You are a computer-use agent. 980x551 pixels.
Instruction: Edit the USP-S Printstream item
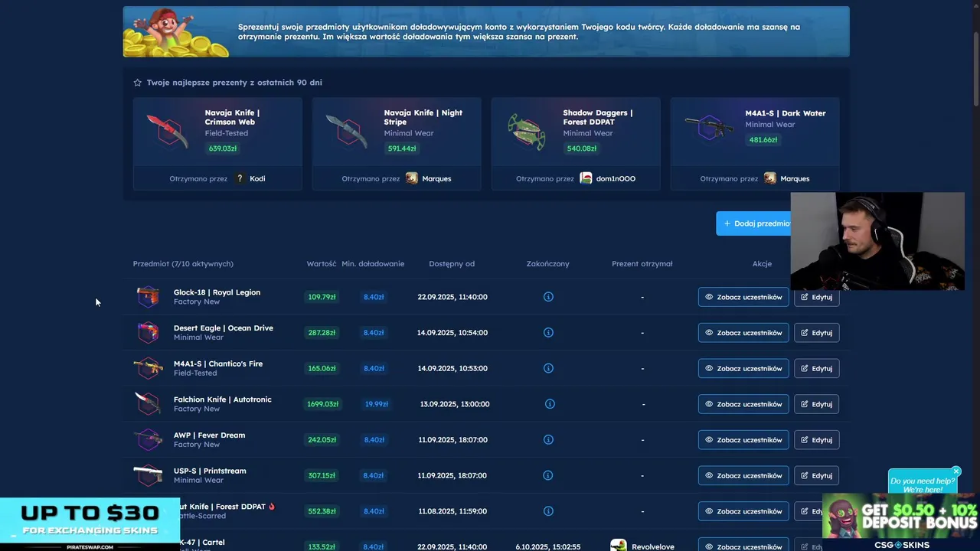(816, 475)
